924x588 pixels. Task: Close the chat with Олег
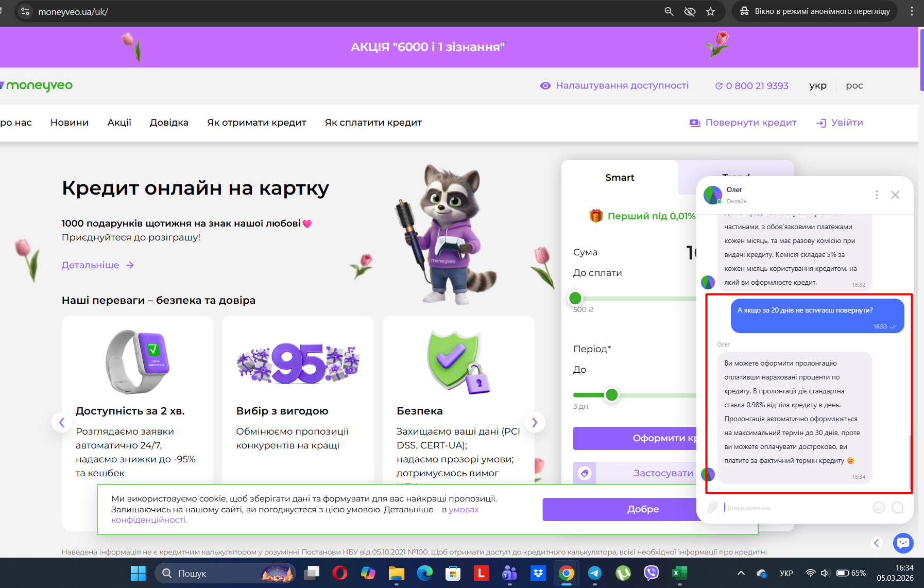tap(896, 195)
